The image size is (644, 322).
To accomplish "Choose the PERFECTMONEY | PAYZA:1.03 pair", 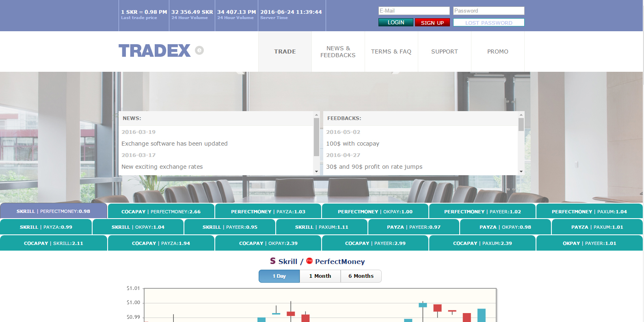I will click(x=268, y=211).
